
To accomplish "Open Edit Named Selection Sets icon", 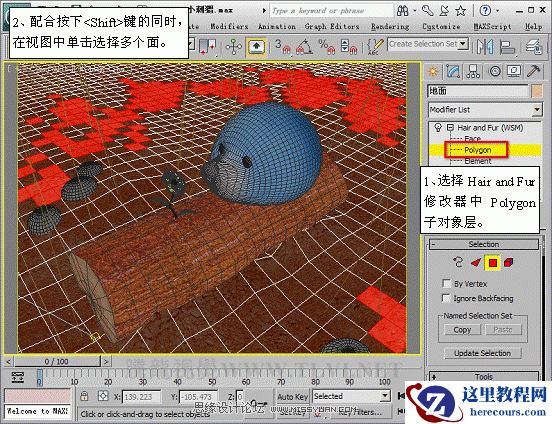I will (375, 47).
